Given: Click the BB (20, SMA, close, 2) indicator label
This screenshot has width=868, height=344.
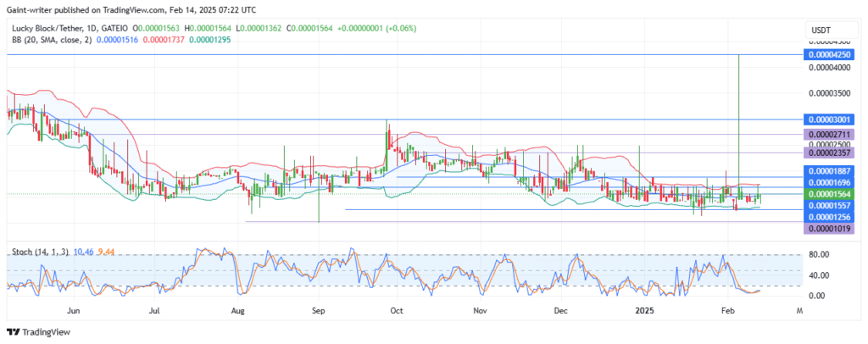Looking at the screenshot, I should tap(52, 40).
